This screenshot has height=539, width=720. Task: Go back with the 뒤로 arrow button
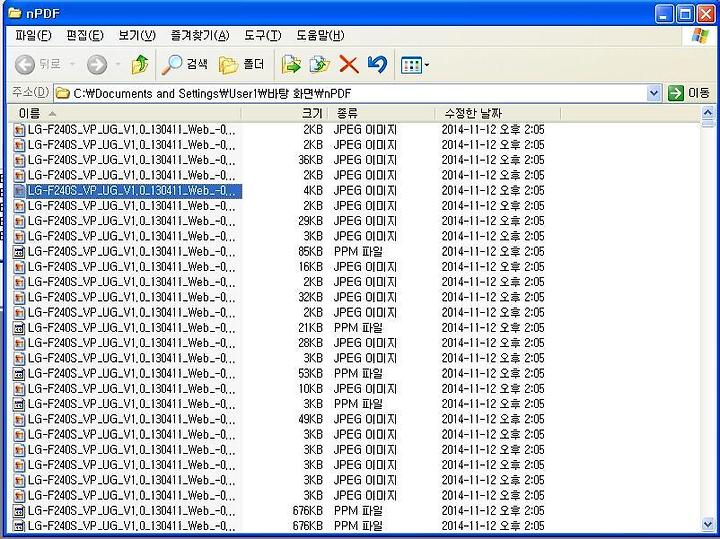tap(38, 64)
